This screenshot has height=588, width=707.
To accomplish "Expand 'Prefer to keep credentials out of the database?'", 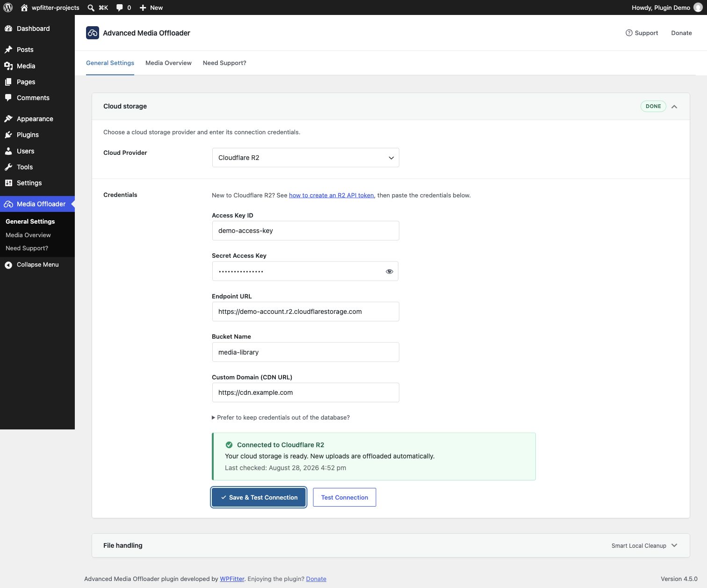I will coord(281,417).
